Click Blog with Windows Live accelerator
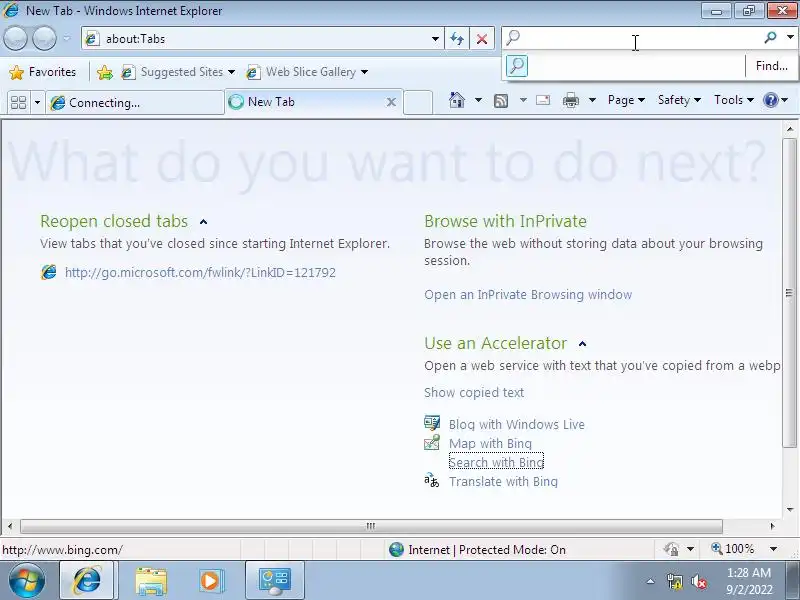The height and width of the screenshot is (600, 800). click(517, 424)
